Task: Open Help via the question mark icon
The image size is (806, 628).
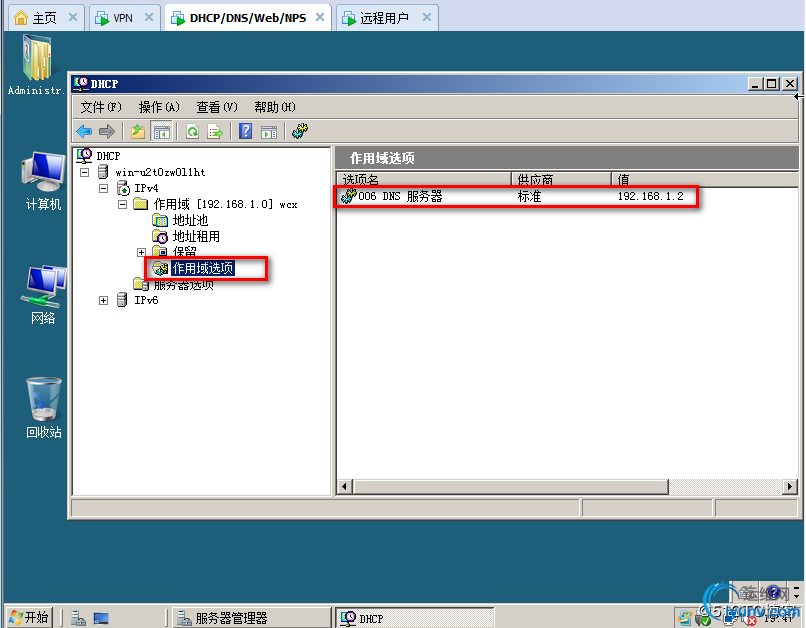Action: pyautogui.click(x=246, y=132)
